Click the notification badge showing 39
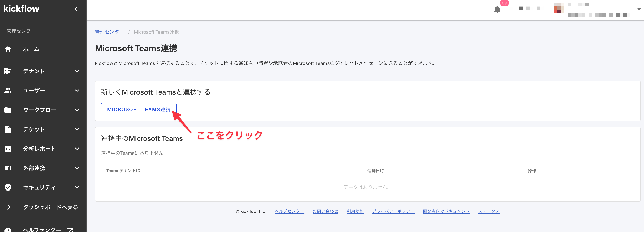The width and height of the screenshot is (644, 232). (504, 3)
